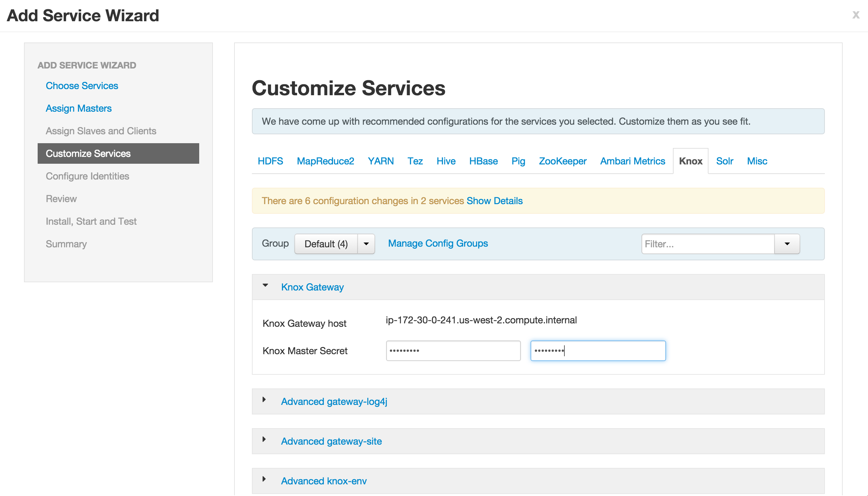Click the Filter text input
This screenshot has width=868, height=496.
(x=707, y=244)
